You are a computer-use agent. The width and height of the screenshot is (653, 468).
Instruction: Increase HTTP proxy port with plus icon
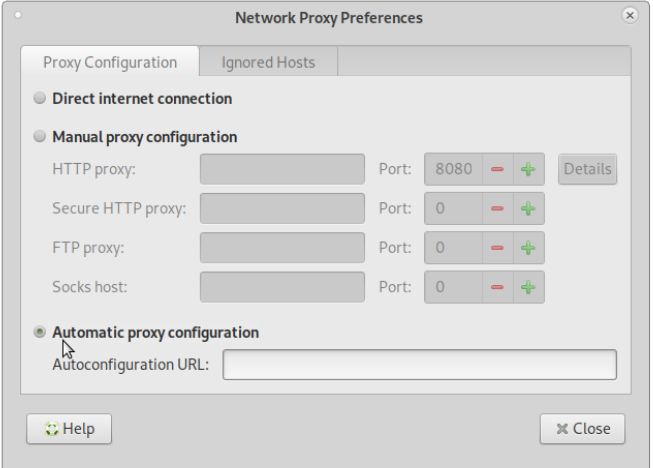(528, 169)
